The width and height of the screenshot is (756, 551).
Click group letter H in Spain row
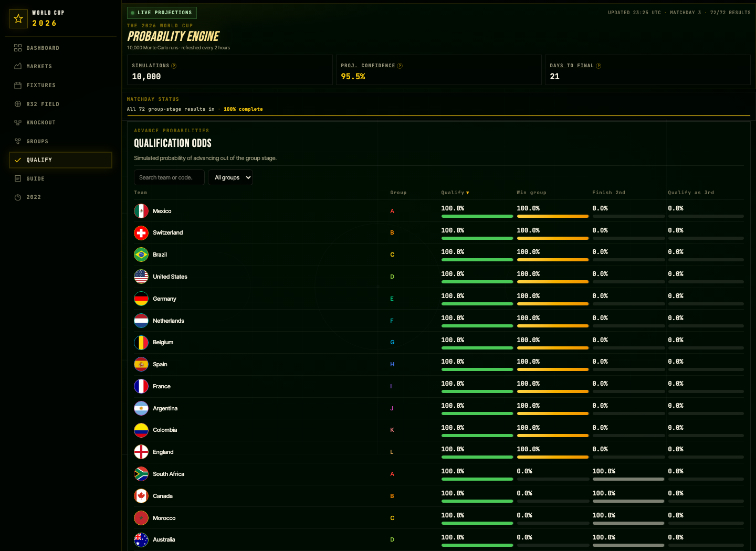pos(392,364)
